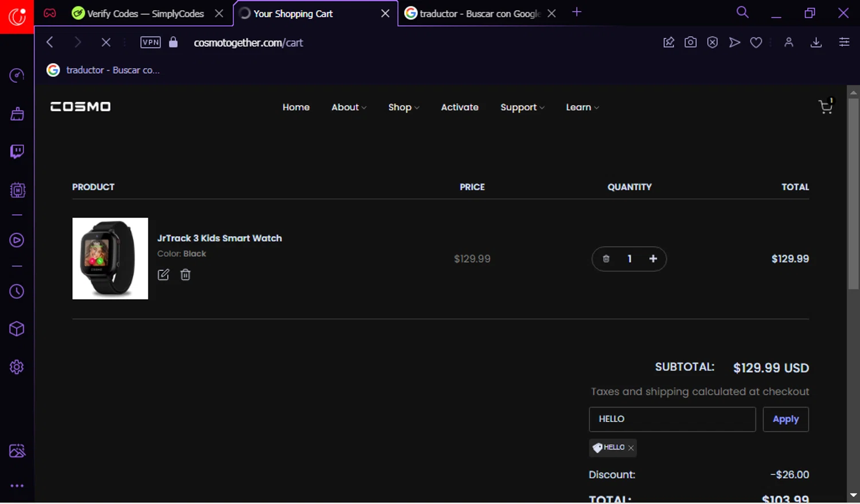Expand the Support menu
This screenshot has width=860, height=504.
click(522, 107)
